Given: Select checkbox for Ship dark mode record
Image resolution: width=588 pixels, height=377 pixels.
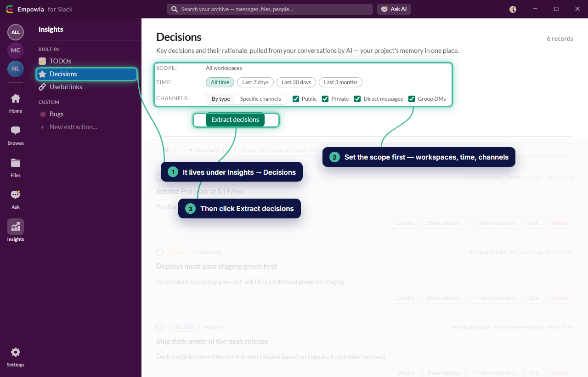Looking at the screenshot, I should point(159,327).
